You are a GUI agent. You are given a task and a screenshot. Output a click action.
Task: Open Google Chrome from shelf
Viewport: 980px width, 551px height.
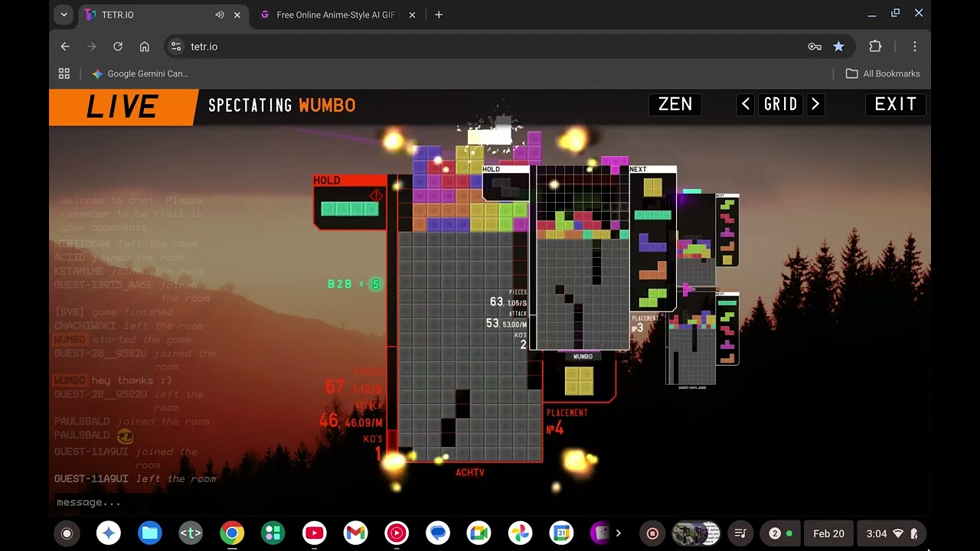[x=232, y=533]
